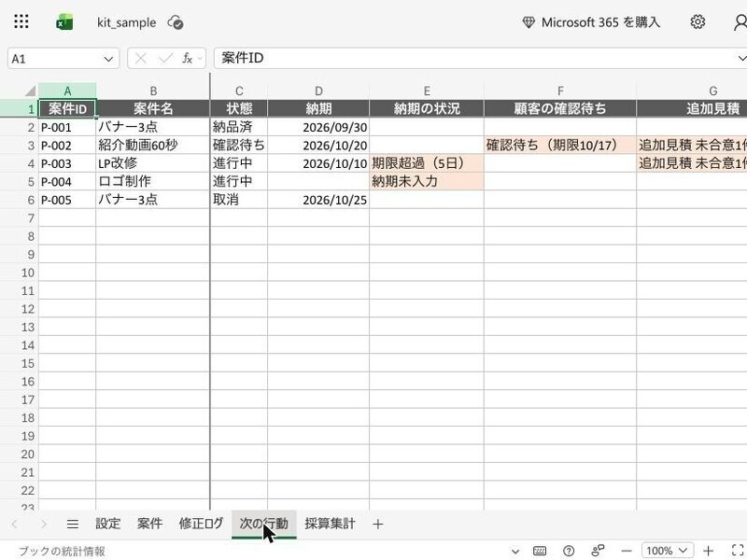Open the app launcher grid icon
The height and width of the screenshot is (560, 747).
21,21
